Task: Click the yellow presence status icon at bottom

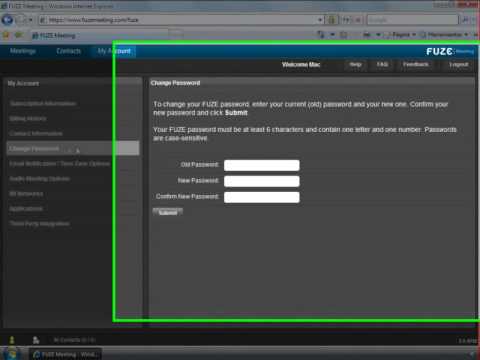Action: coord(12,340)
